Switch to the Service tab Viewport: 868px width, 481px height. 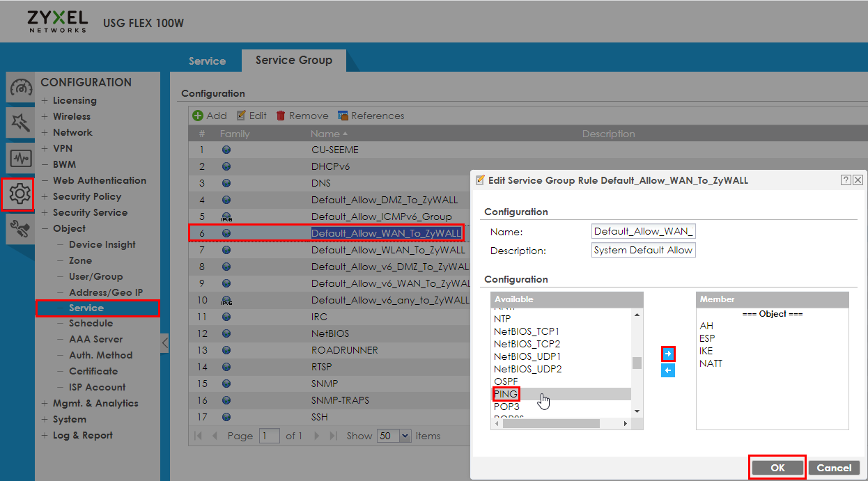(x=207, y=61)
